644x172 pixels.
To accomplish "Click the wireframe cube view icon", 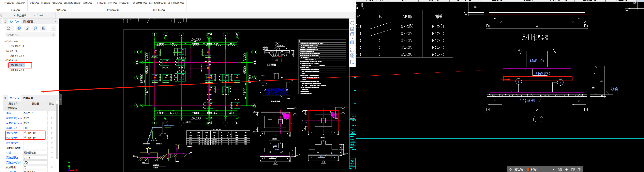I will click(x=352, y=34).
